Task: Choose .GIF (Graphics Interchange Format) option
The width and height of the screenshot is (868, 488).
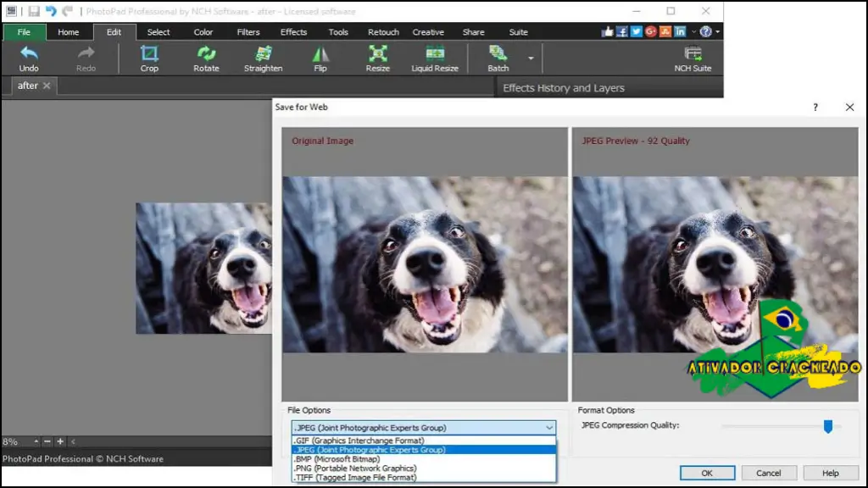Action: [424, 441]
